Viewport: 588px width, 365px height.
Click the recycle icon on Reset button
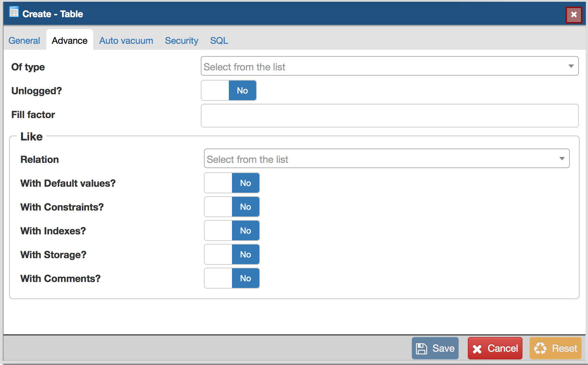[x=540, y=348]
